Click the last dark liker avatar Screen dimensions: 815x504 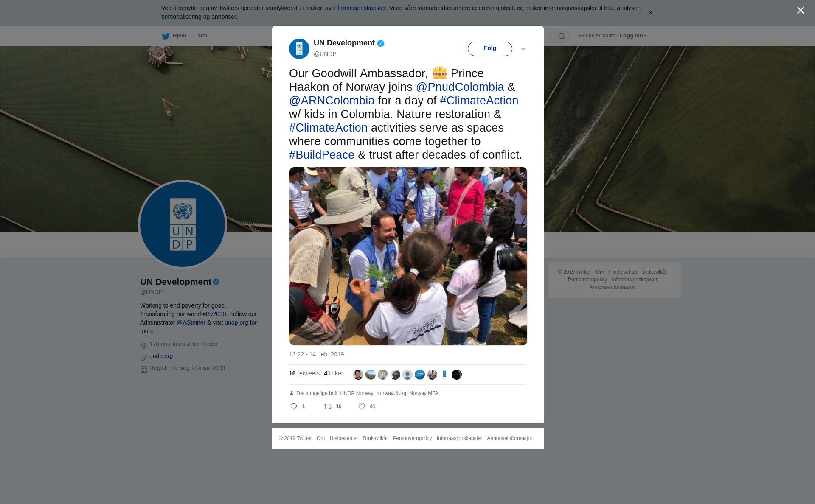(x=457, y=375)
